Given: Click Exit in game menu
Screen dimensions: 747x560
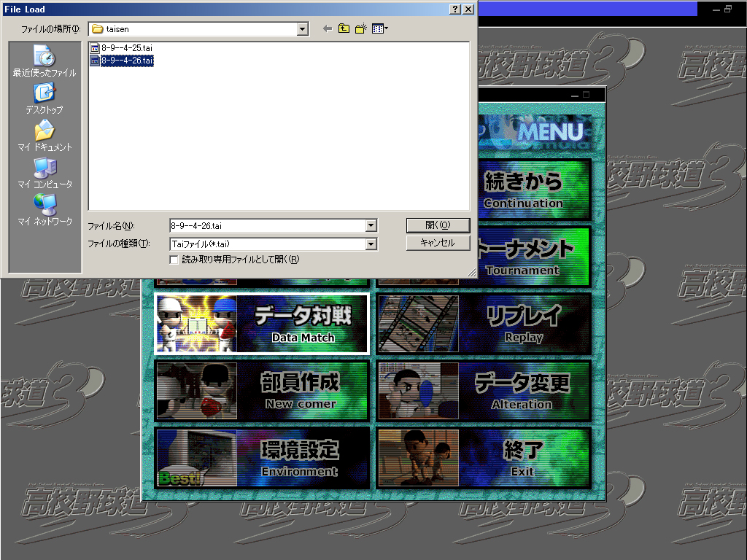Looking at the screenshot, I should pyautogui.click(x=484, y=458).
